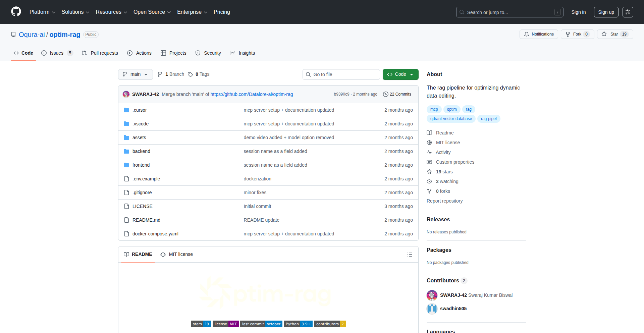Image resolution: width=644 pixels, height=333 pixels.
Task: Click the commit history clock icon
Action: pyautogui.click(x=385, y=94)
